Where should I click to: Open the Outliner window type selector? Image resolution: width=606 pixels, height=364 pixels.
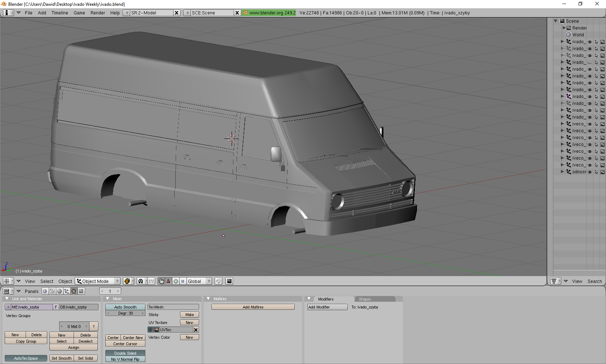(x=555, y=281)
